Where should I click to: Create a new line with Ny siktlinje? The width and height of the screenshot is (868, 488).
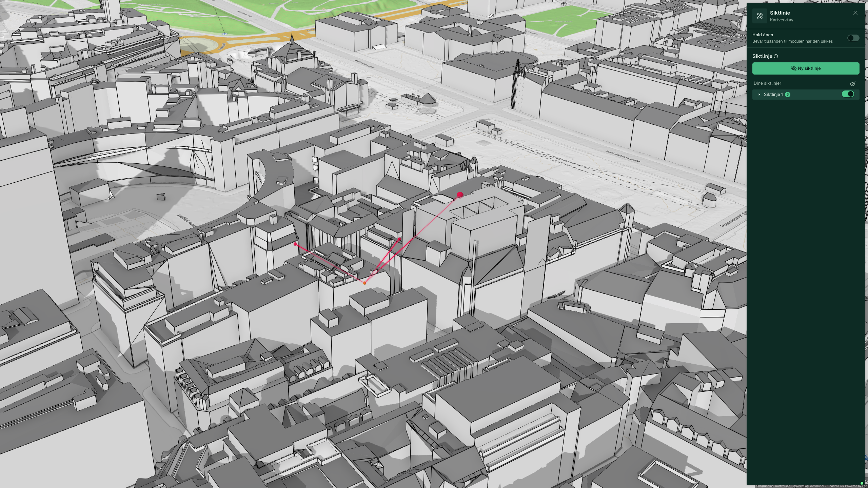[806, 68]
